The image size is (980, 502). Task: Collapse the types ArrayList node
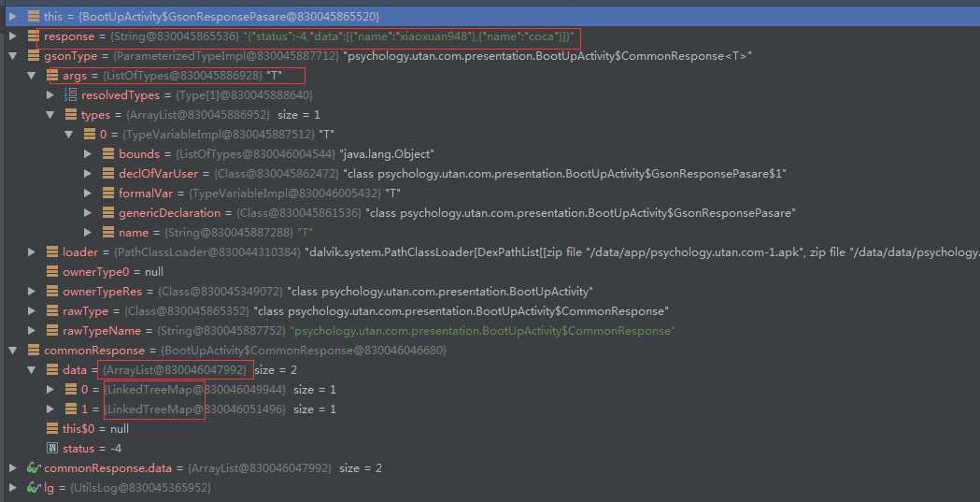tap(50, 115)
